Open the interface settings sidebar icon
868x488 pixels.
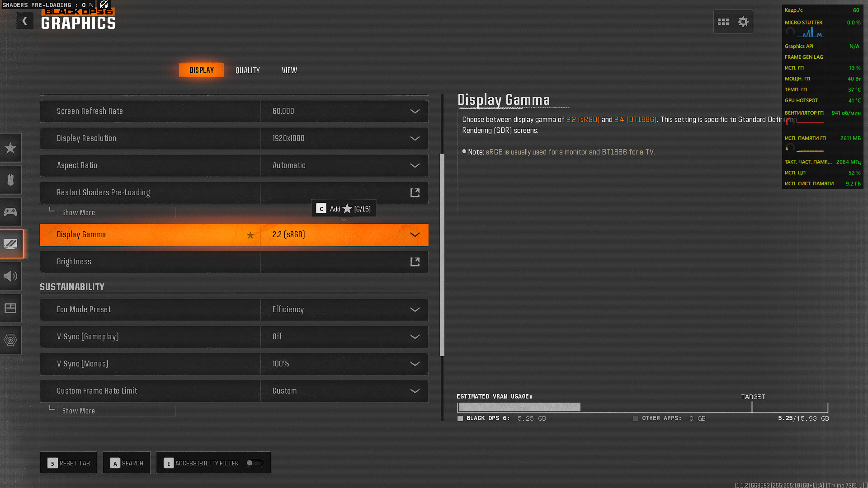click(10, 308)
